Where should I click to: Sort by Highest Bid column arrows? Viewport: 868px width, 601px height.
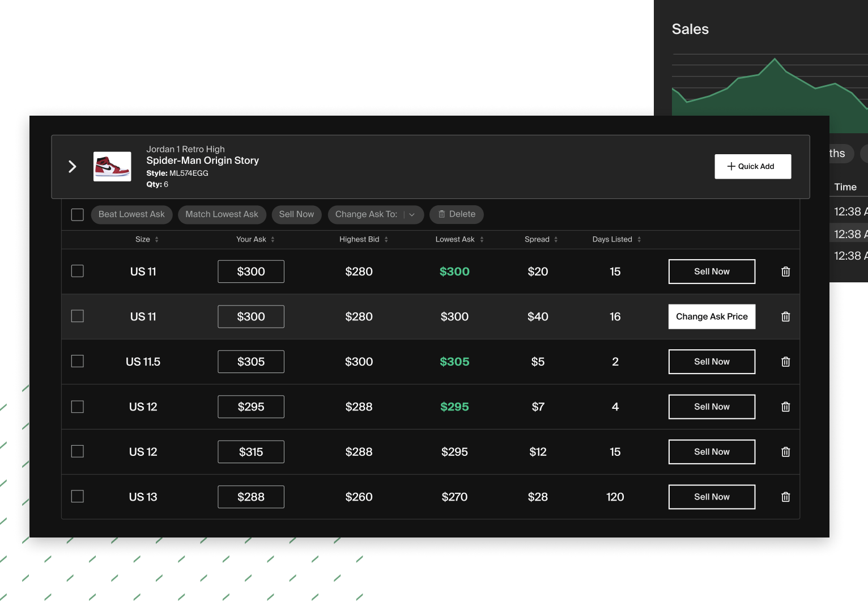(x=386, y=239)
